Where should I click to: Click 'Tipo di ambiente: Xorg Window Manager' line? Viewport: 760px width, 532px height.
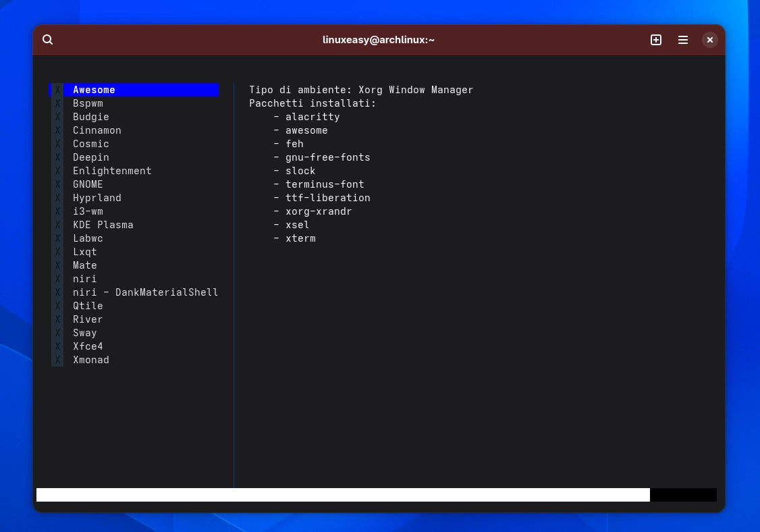click(361, 90)
